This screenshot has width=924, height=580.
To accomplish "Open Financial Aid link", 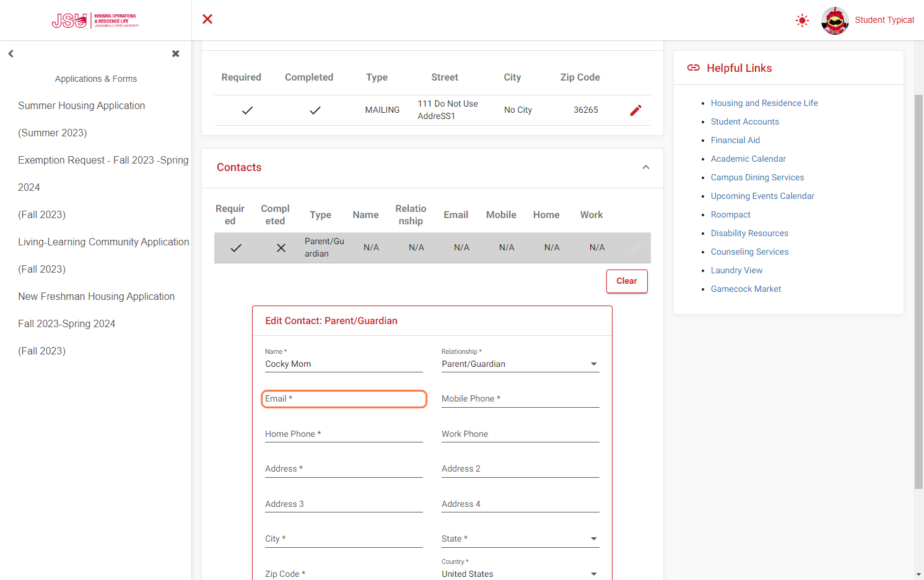I will pos(735,141).
